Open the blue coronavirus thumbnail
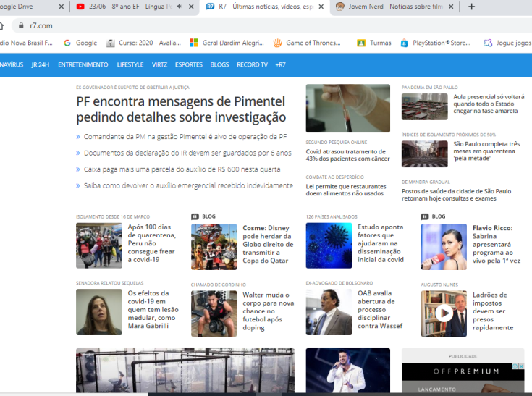 [329, 245]
